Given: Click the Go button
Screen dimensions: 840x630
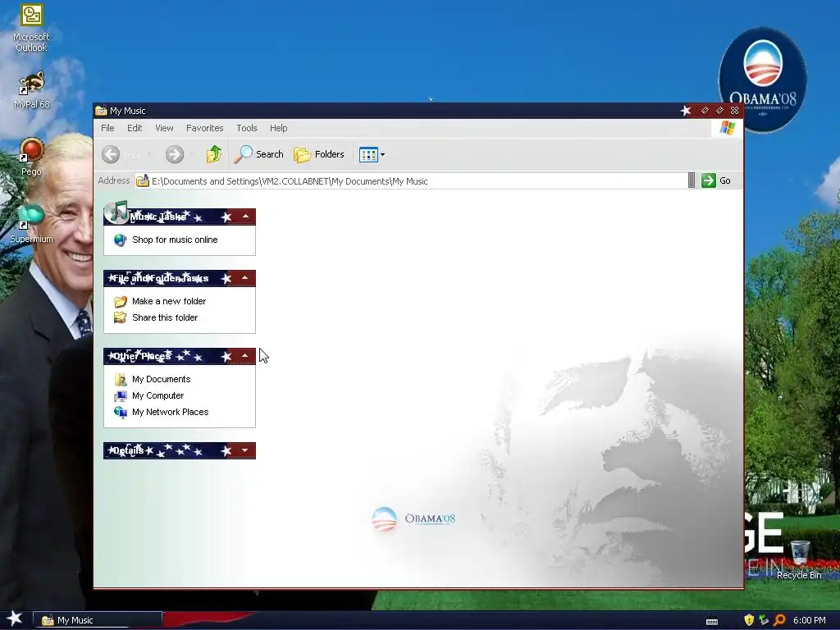Looking at the screenshot, I should [716, 180].
